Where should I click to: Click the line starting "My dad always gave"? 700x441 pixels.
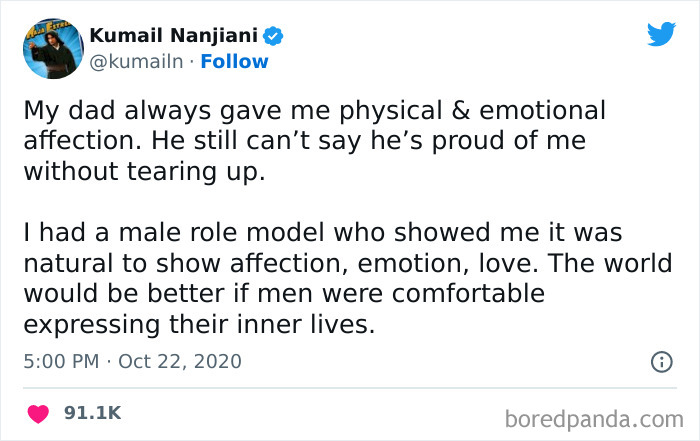(x=314, y=110)
